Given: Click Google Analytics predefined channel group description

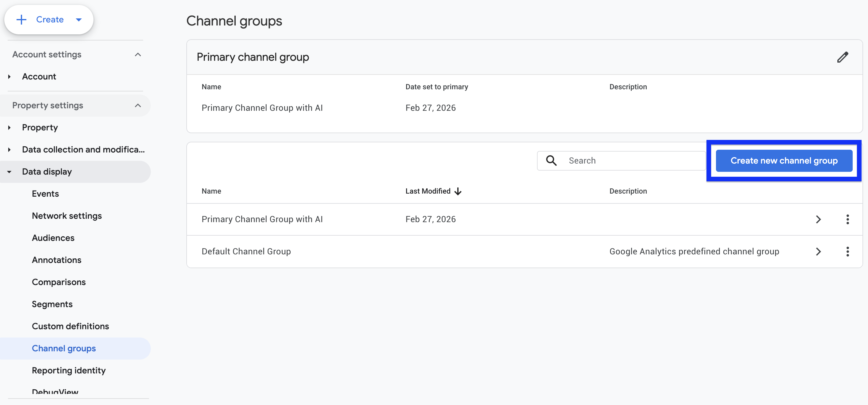Looking at the screenshot, I should pos(694,252).
